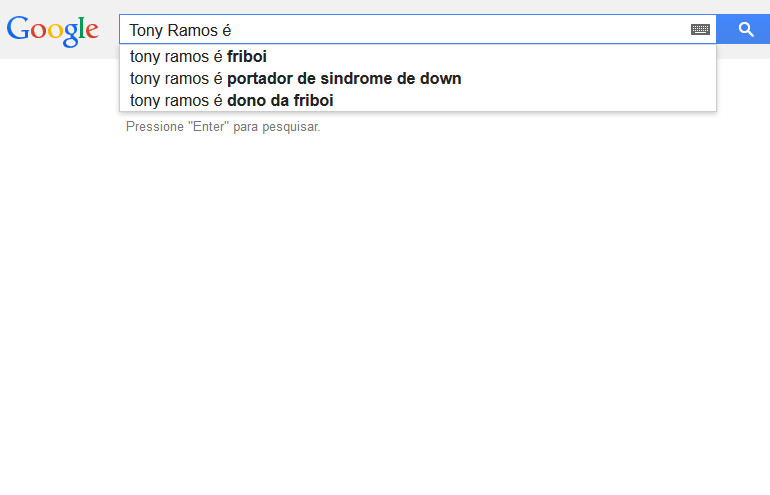Choose suggestion 'tony ramos é dono da friboi'

(417, 101)
